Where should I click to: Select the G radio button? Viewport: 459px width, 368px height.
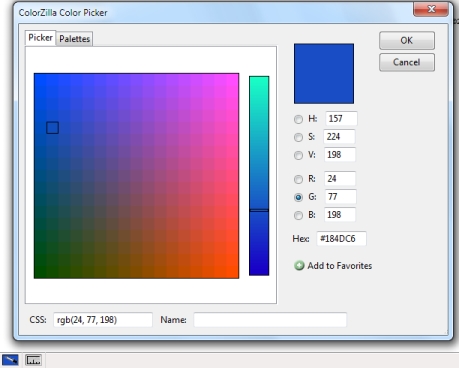[x=298, y=197]
